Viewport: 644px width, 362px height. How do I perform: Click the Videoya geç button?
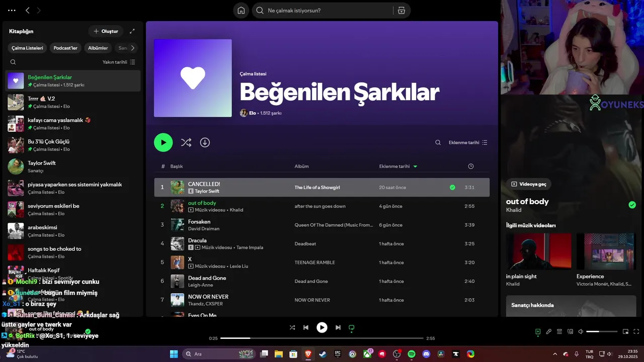tap(529, 184)
